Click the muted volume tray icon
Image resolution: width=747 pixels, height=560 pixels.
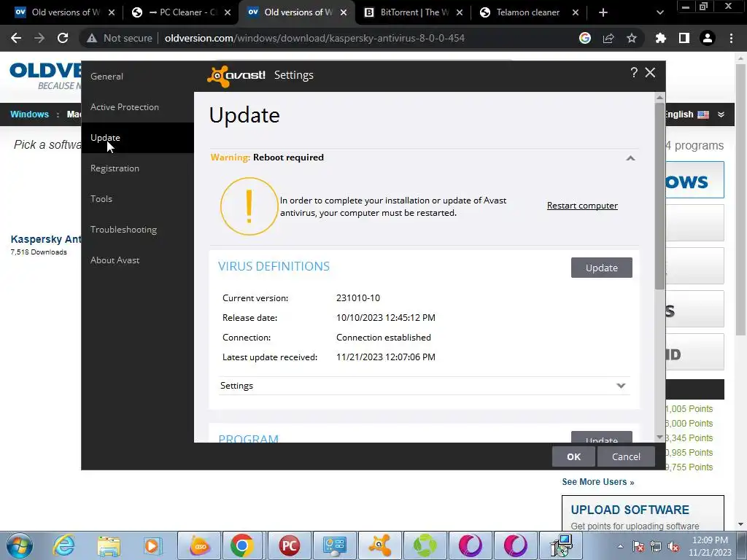pyautogui.click(x=673, y=546)
